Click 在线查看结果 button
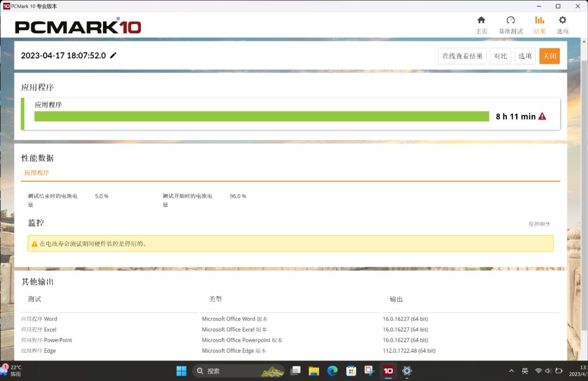 click(462, 56)
